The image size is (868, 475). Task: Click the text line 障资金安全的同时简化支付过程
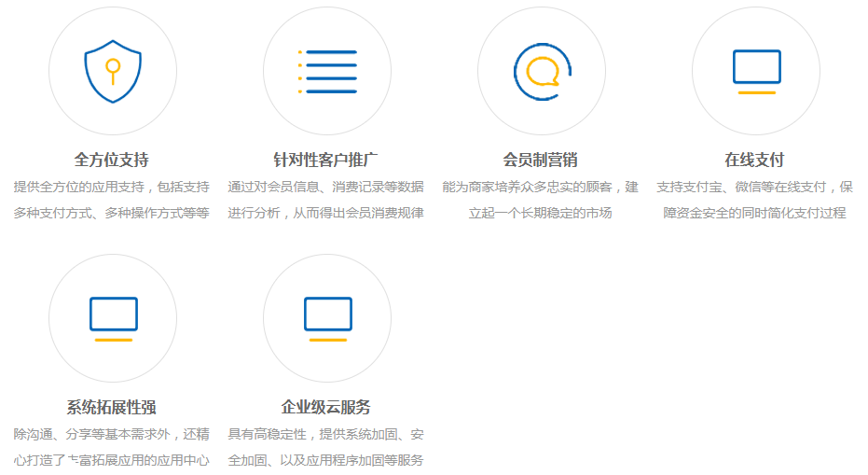point(755,213)
